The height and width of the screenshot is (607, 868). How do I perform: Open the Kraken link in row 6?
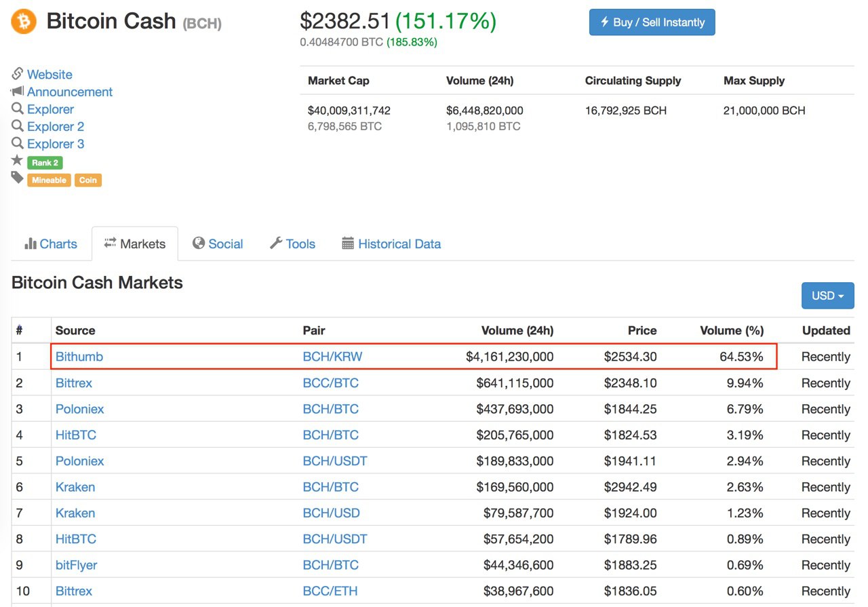tap(75, 487)
